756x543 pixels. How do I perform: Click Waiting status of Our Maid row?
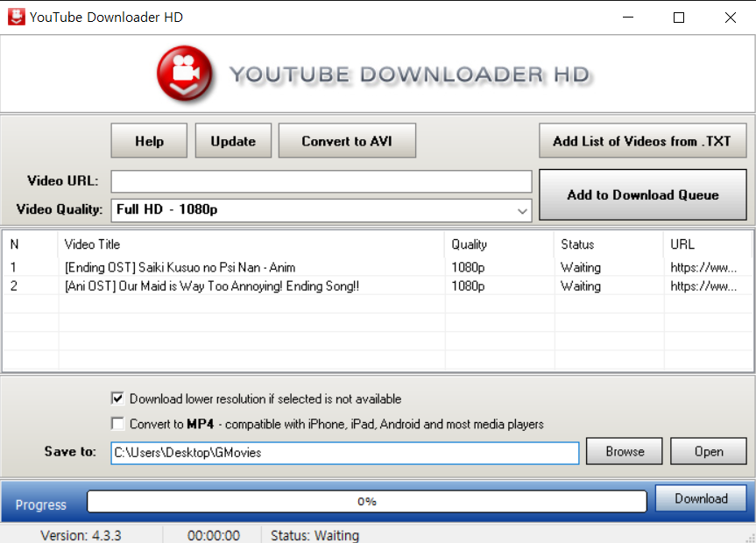(x=581, y=286)
